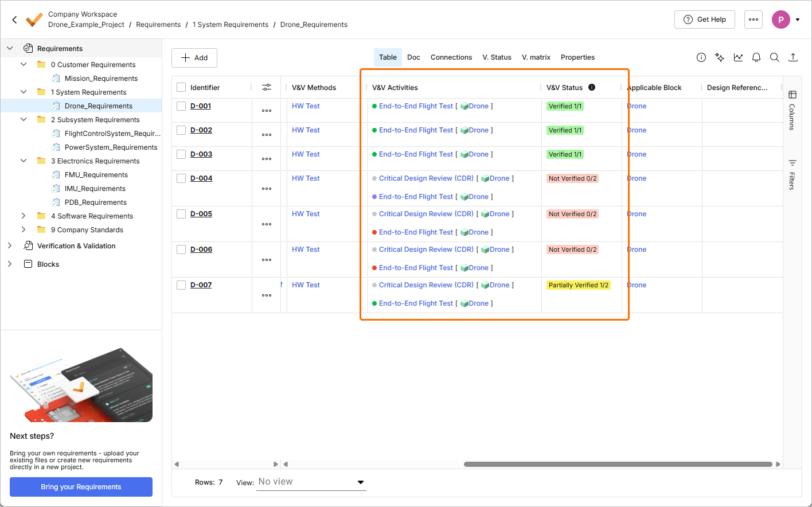Click the export upload icon
Image resolution: width=812 pixels, height=507 pixels.
pyautogui.click(x=793, y=57)
